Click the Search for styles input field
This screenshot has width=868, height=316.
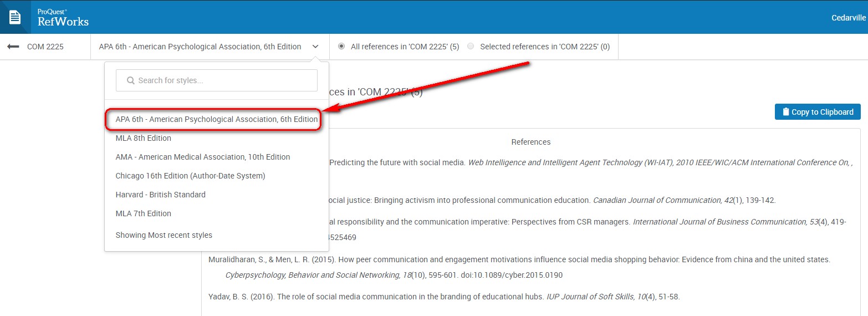click(x=217, y=80)
